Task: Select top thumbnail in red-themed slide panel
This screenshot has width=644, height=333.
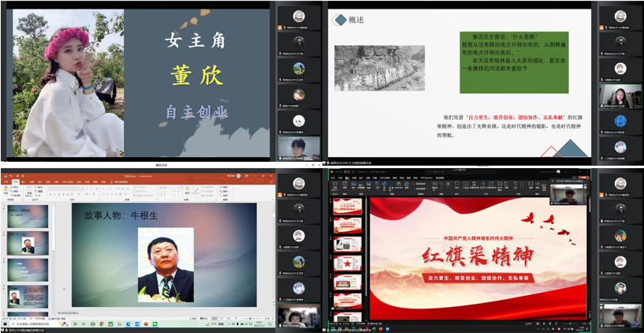Action: 347,207
